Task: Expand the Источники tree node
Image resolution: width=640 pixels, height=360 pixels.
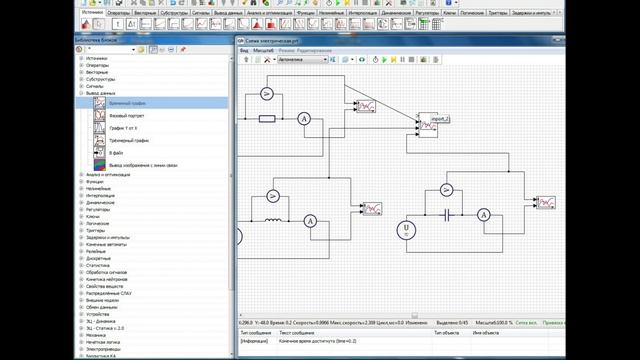Action: (x=81, y=58)
